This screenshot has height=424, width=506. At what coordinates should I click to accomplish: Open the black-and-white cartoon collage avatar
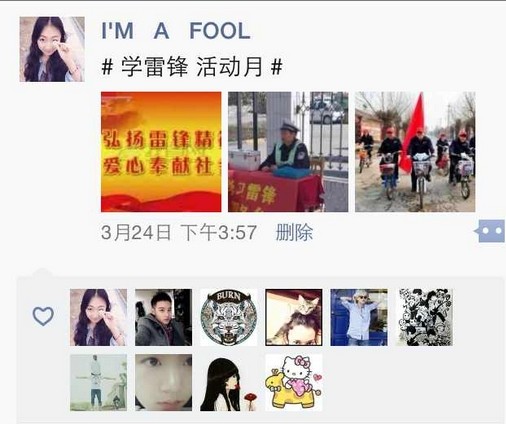pyautogui.click(x=424, y=317)
